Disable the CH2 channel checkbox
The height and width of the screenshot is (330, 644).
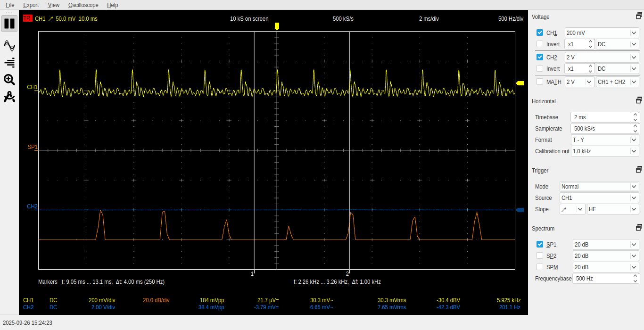pos(540,57)
